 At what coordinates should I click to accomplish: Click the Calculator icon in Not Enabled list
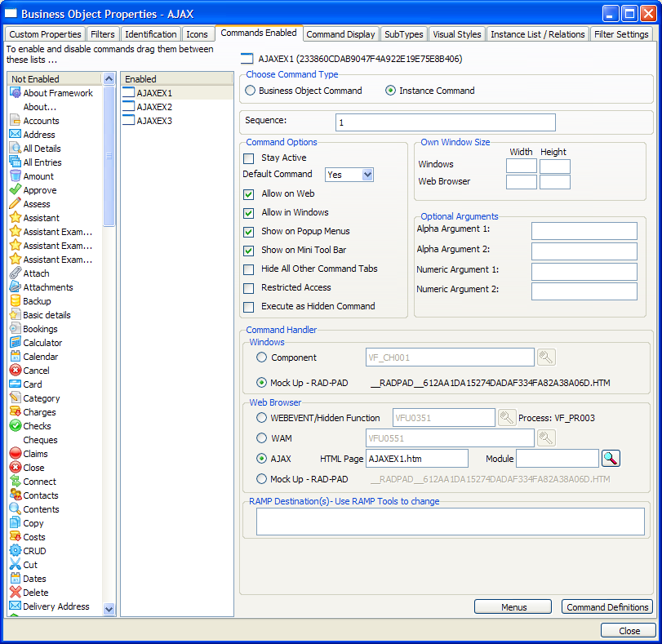pos(16,343)
